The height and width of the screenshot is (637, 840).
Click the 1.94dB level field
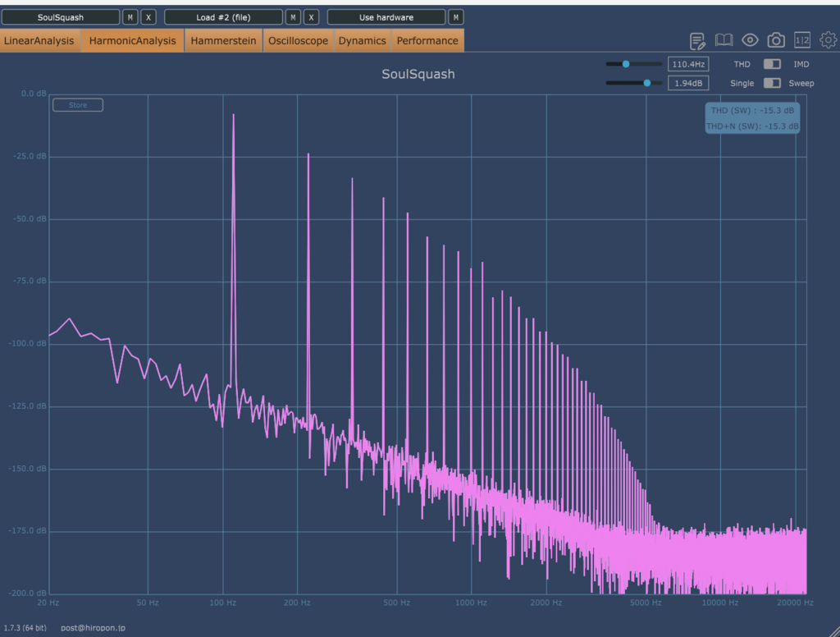(688, 83)
